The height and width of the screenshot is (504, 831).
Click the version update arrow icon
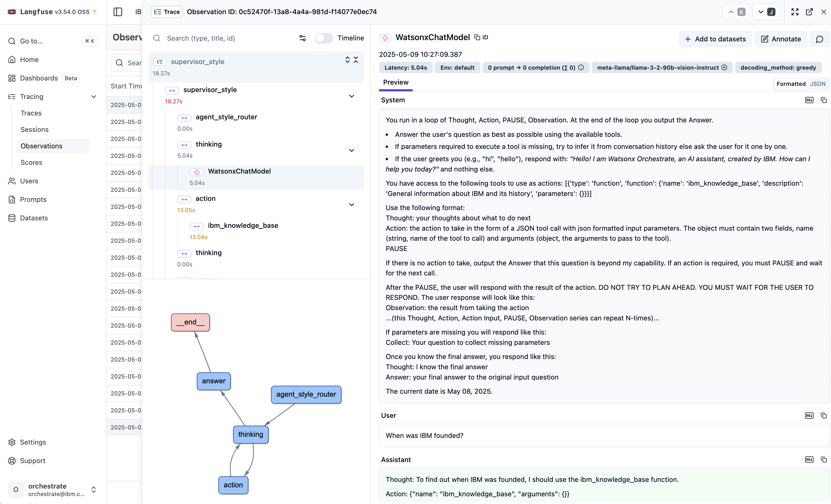95,12
